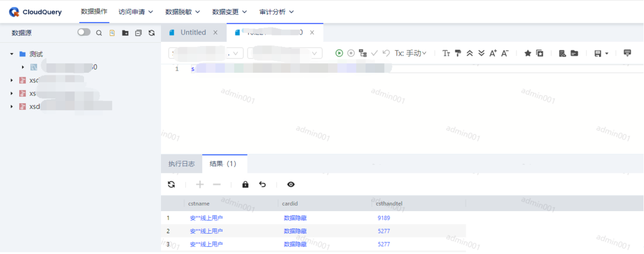Expand the connection node under 测试
644x254 pixels.
pos(23,67)
